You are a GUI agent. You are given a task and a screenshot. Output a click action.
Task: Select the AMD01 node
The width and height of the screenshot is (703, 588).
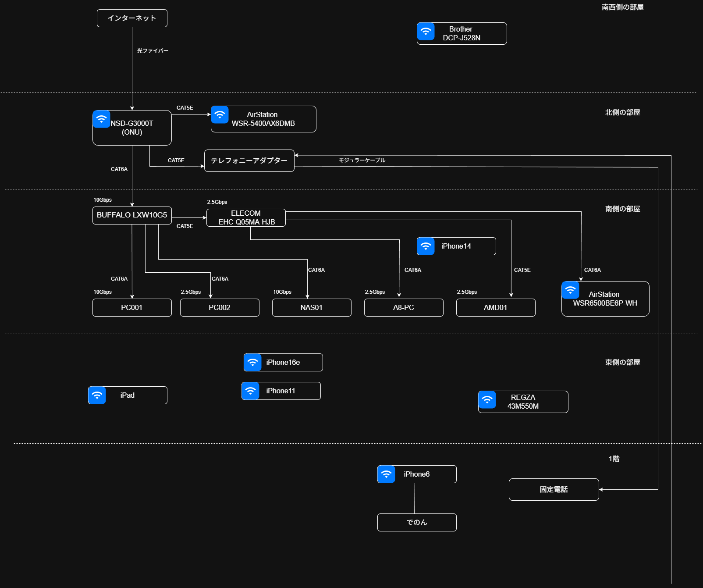(x=496, y=307)
